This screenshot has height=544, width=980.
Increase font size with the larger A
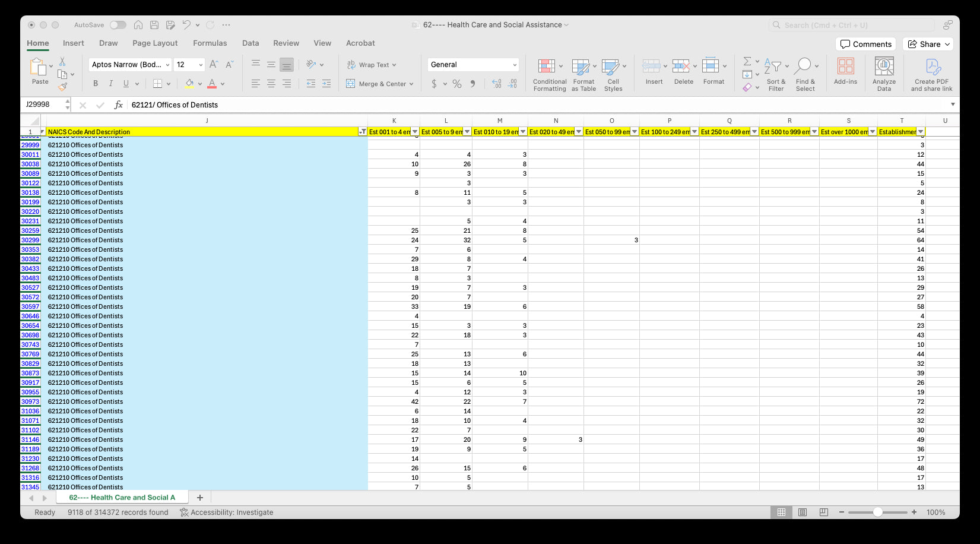(214, 64)
